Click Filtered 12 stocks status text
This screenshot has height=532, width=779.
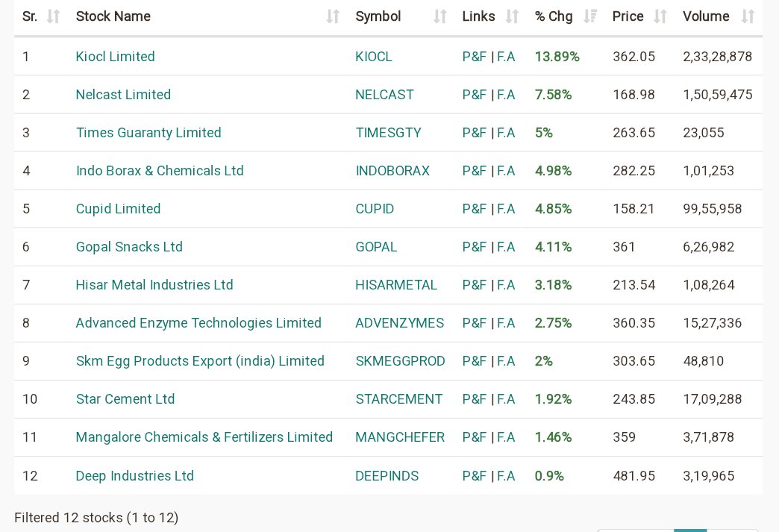tap(96, 518)
